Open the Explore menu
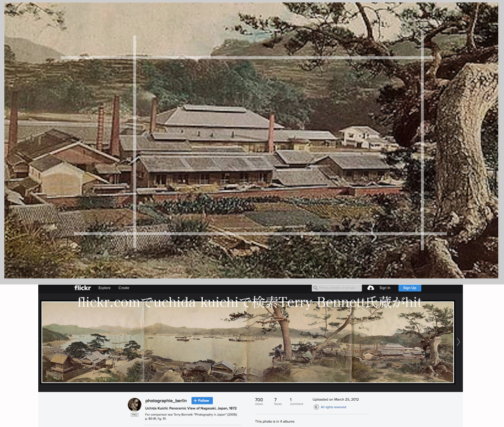This screenshot has height=427, width=504. (104, 288)
